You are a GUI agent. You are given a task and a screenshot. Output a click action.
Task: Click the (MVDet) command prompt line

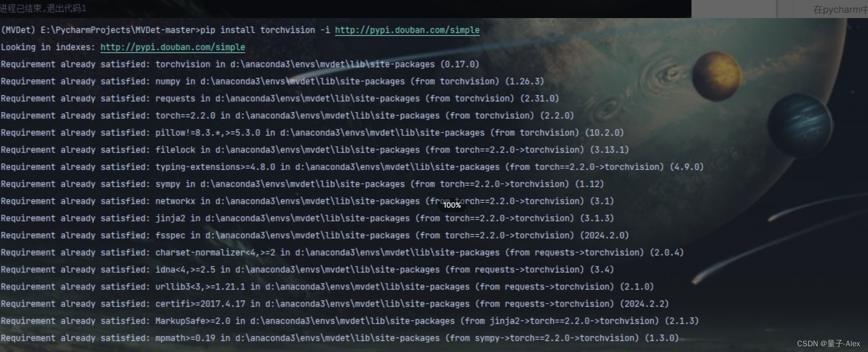240,30
